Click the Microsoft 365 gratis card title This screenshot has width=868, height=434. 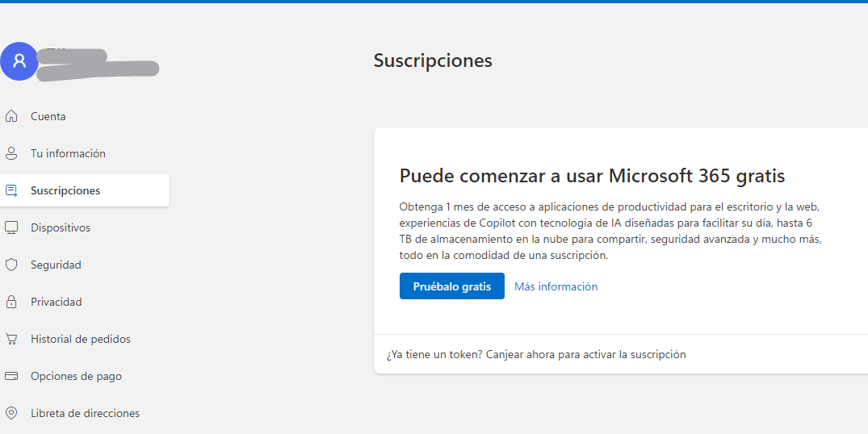click(x=593, y=176)
